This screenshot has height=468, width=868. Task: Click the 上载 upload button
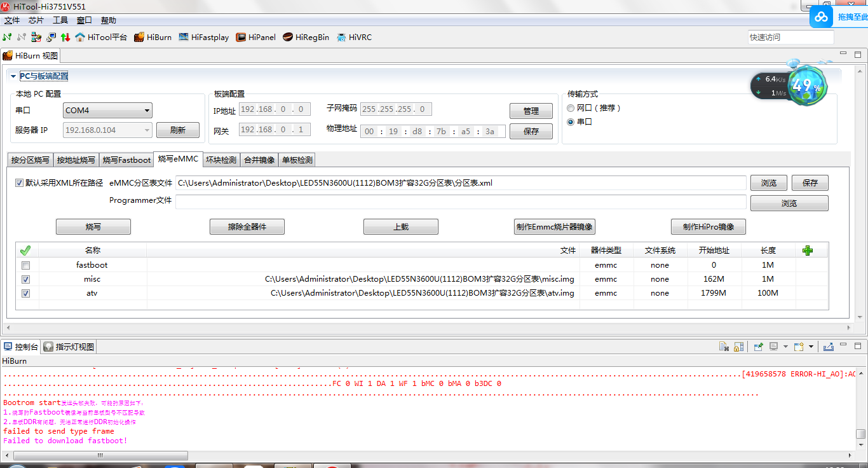point(401,227)
